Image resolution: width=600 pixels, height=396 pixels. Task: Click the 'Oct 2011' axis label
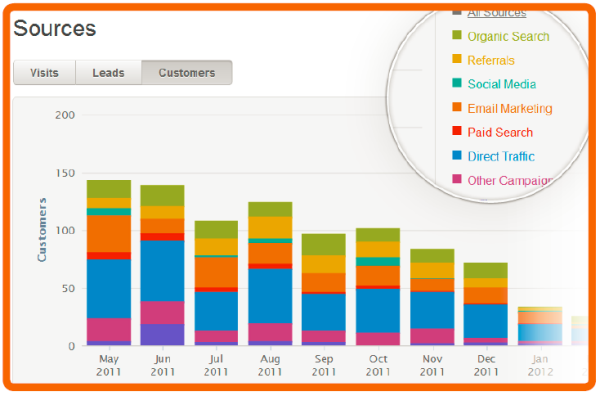378,365
